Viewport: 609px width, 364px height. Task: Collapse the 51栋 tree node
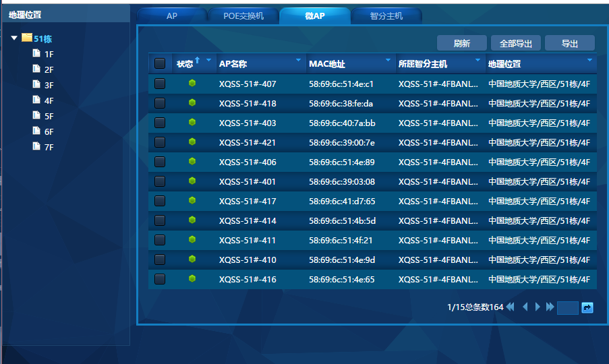[14, 38]
